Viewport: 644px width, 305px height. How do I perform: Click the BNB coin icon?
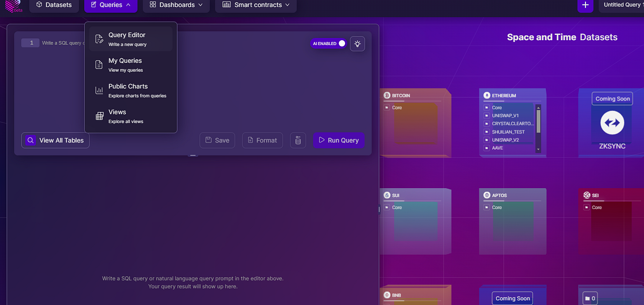click(x=386, y=295)
